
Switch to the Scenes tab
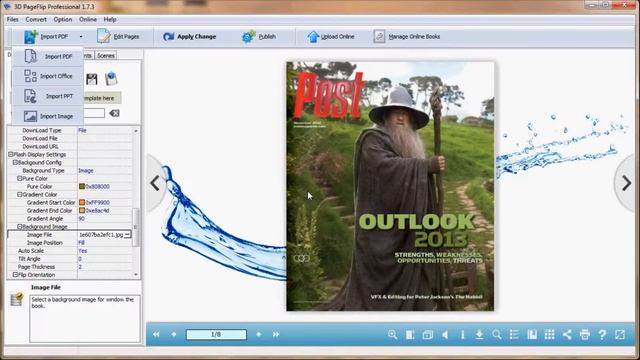click(x=106, y=56)
